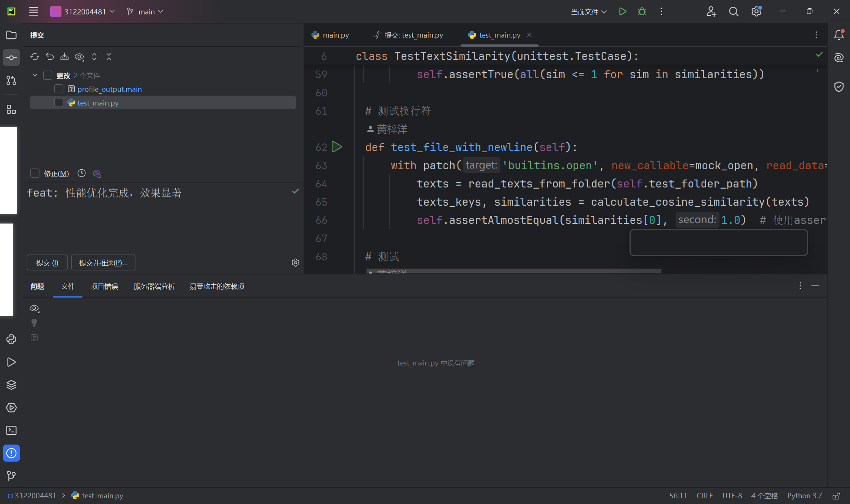This screenshot has width=850, height=504.
Task: Run test_file_with_newline via gutter arrow
Action: click(x=337, y=147)
